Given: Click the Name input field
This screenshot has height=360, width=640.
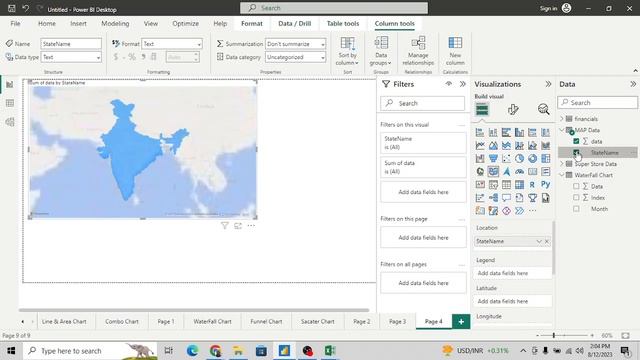Looking at the screenshot, I should point(71,44).
